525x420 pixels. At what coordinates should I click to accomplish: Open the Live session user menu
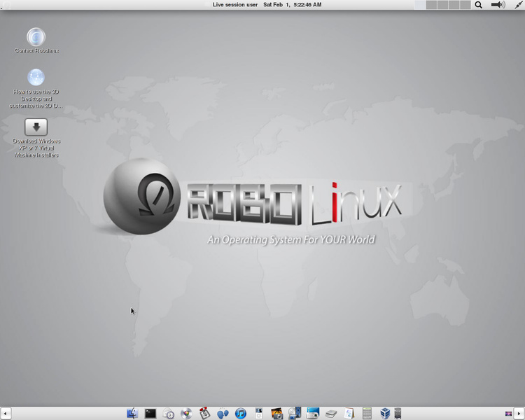tap(235, 5)
